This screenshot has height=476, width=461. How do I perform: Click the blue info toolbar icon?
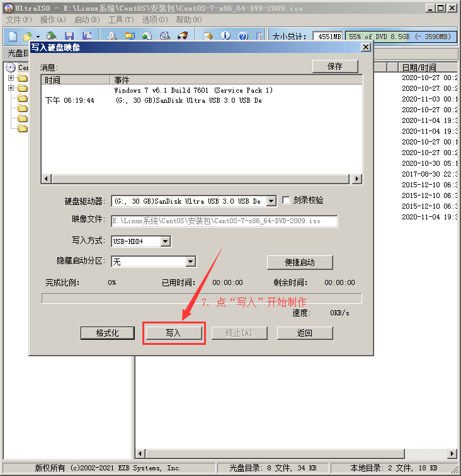225,37
